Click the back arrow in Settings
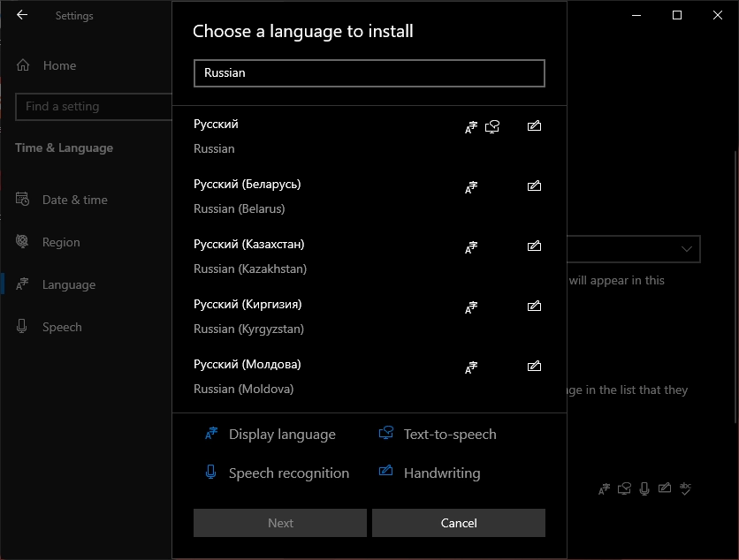This screenshot has height=560, width=739. coord(22,15)
